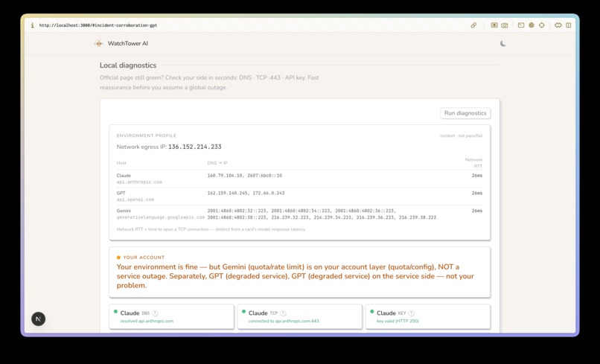This screenshot has height=364, width=600.
Task: Click Claude DNS value 160.79.104.10
Action: pyautogui.click(x=225, y=176)
